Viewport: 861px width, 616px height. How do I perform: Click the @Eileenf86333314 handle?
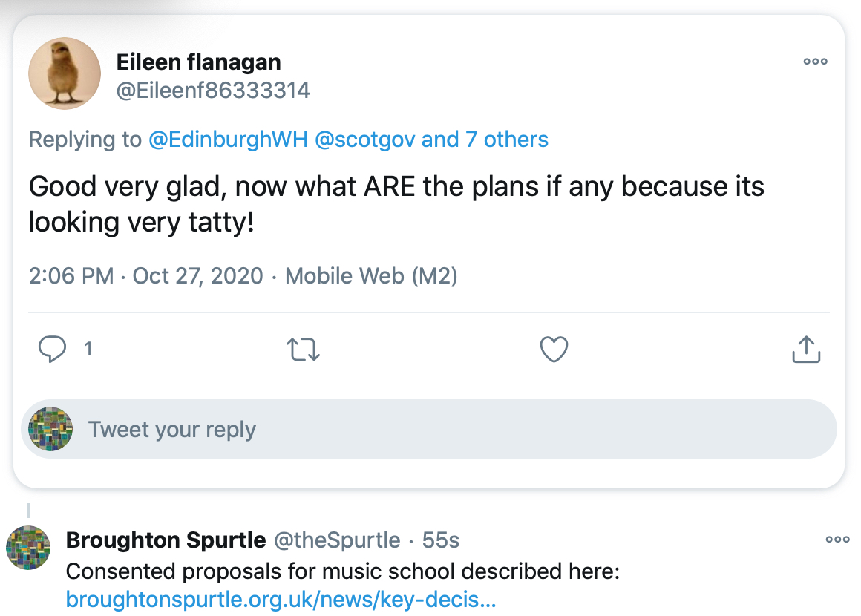click(213, 91)
